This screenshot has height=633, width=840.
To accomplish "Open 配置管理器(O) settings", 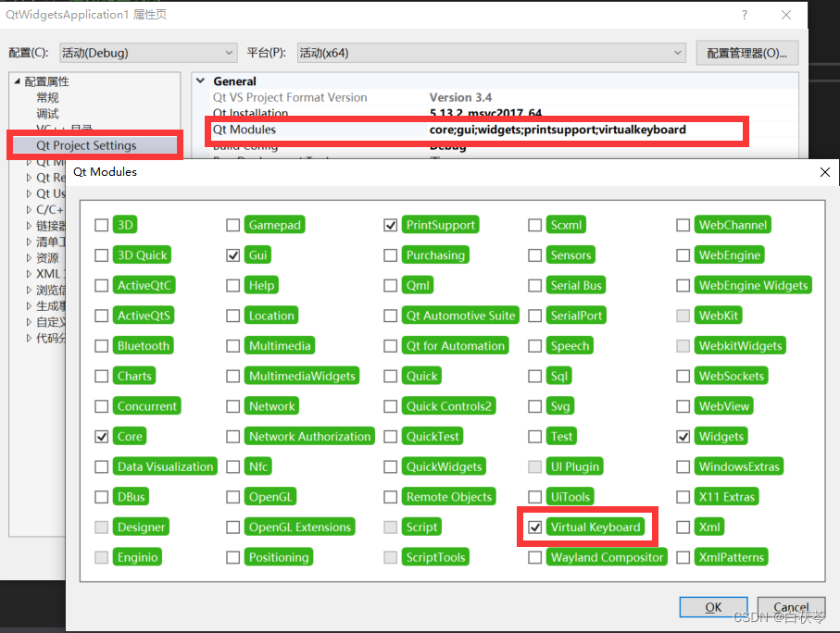I will tap(746, 52).
